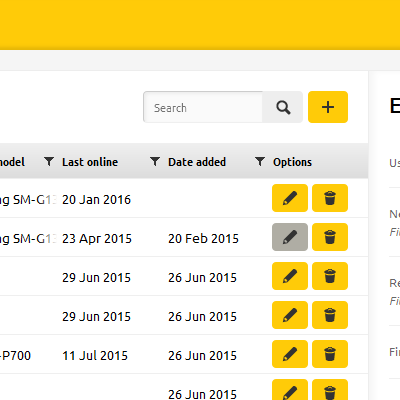Add a new device with plus button
The image size is (400, 400).
tap(328, 107)
